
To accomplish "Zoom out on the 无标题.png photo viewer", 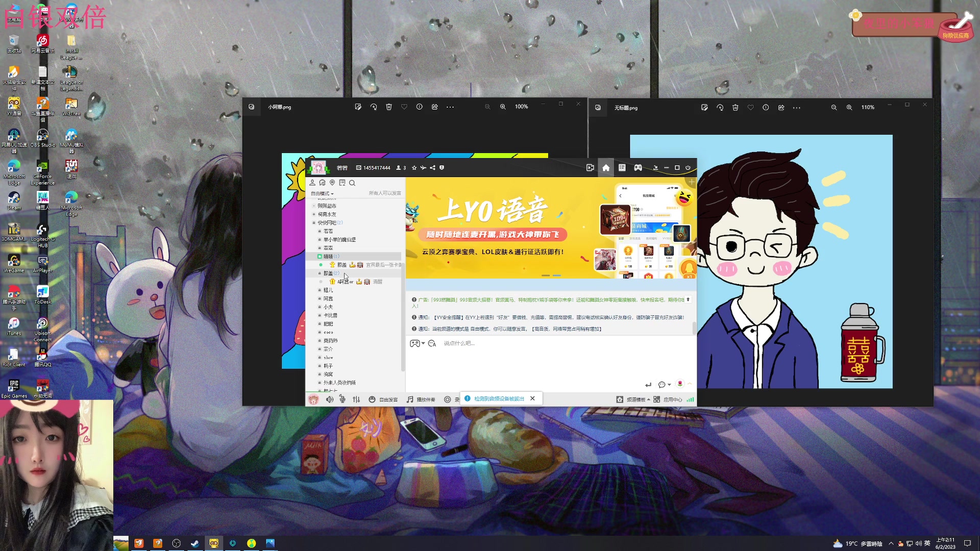I will (x=834, y=108).
